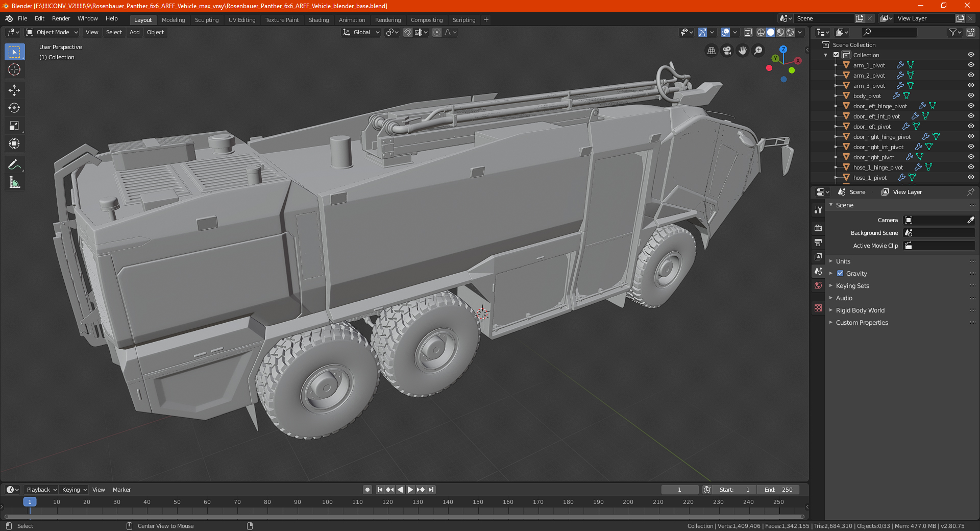Viewport: 980px width, 531px height.
Task: Jump to the start frame
Action: tap(380, 490)
